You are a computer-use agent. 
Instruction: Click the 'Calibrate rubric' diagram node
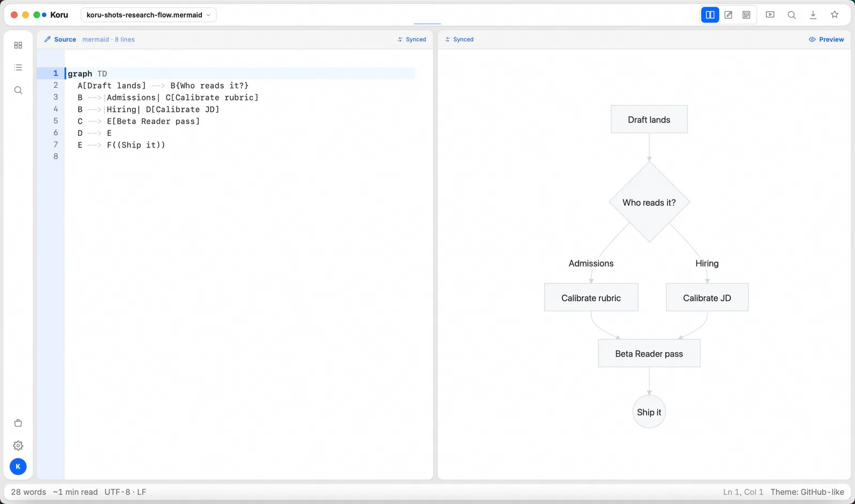(591, 298)
